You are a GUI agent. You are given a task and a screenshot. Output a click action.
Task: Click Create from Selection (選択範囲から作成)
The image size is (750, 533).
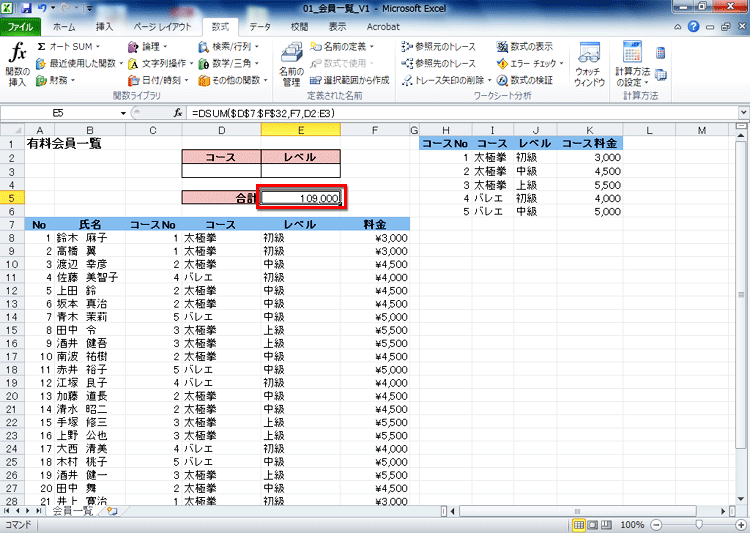(349, 80)
